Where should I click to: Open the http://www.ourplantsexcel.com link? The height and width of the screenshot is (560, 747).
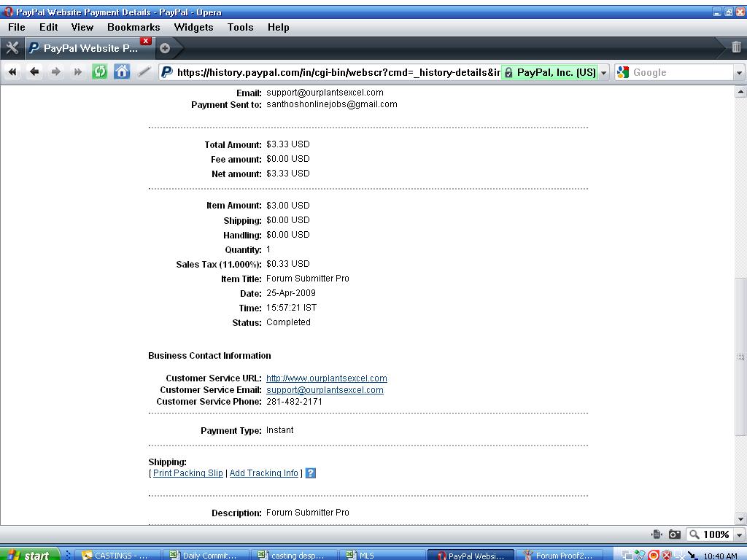point(326,378)
